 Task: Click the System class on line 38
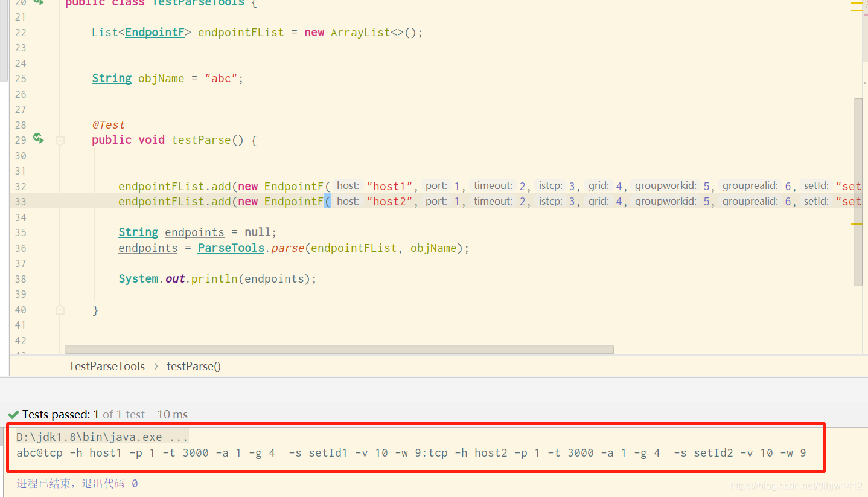click(138, 279)
